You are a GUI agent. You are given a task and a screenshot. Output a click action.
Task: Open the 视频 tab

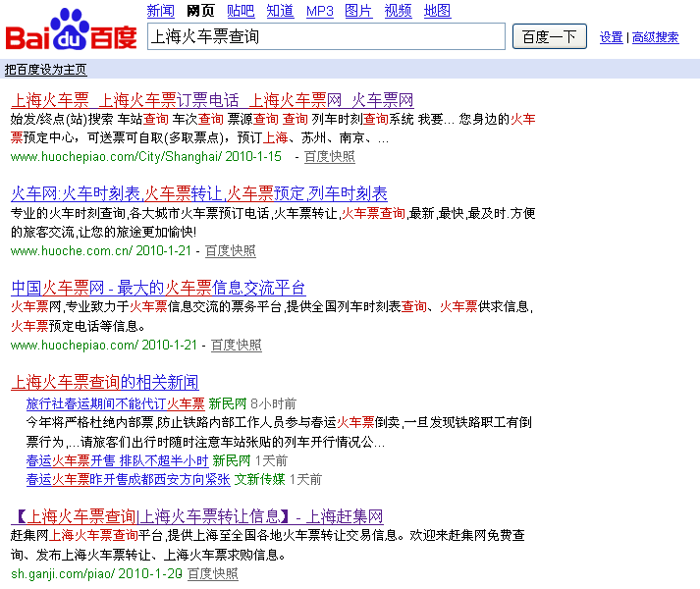(x=399, y=11)
